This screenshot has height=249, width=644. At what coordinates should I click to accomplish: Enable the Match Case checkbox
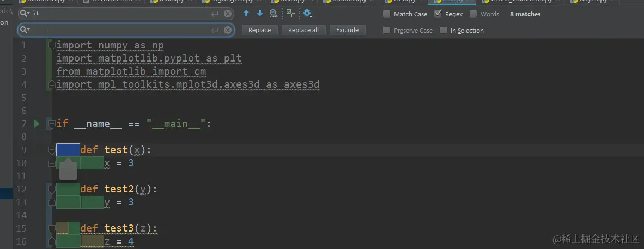(386, 14)
